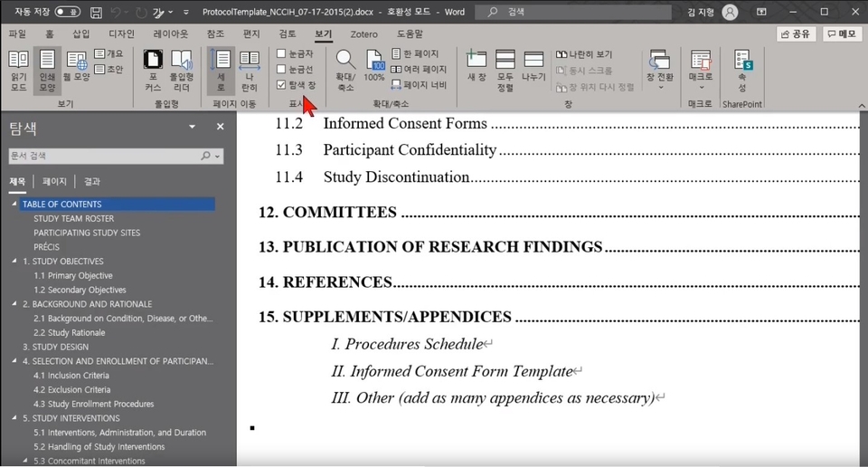The width and height of the screenshot is (868, 467).
Task: Click the Comments (메모) button
Action: click(x=842, y=33)
